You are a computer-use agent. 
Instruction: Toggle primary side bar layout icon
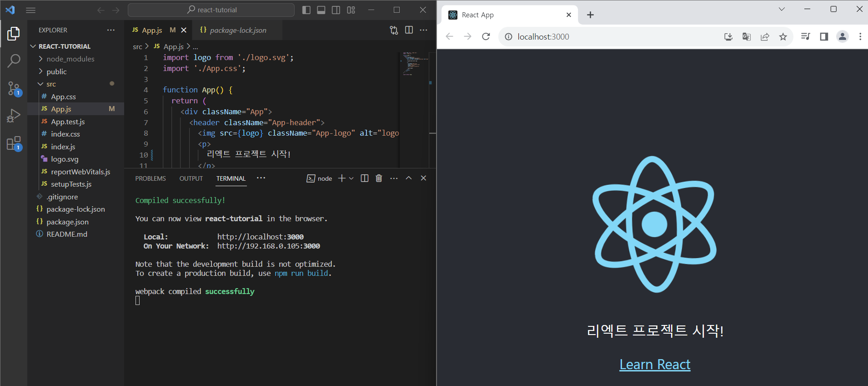click(x=306, y=10)
